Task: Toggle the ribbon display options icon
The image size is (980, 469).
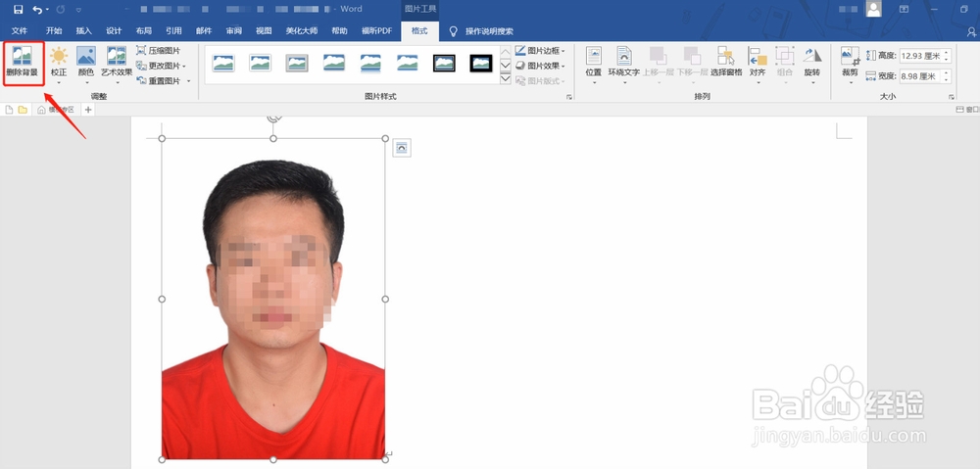Action: (x=904, y=10)
